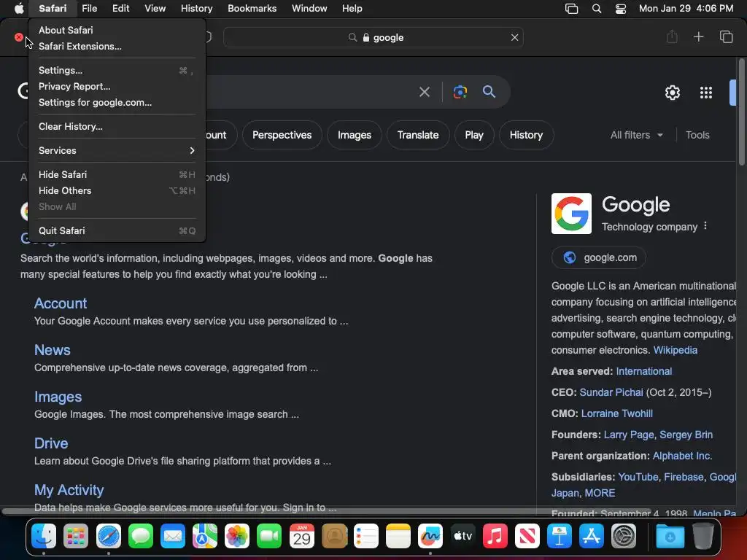Image resolution: width=747 pixels, height=560 pixels.
Task: Open the Drive sitelink
Action: [x=51, y=443]
